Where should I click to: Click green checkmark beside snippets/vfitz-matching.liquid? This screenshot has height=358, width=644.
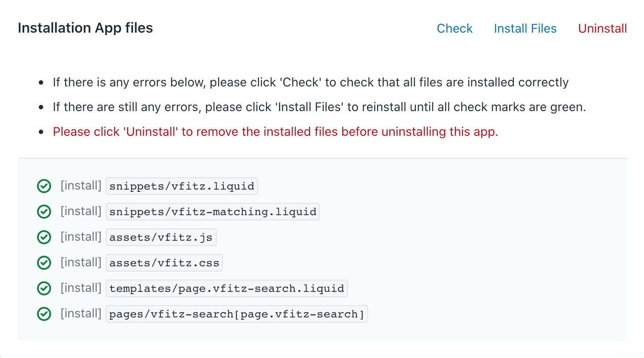[x=44, y=212]
